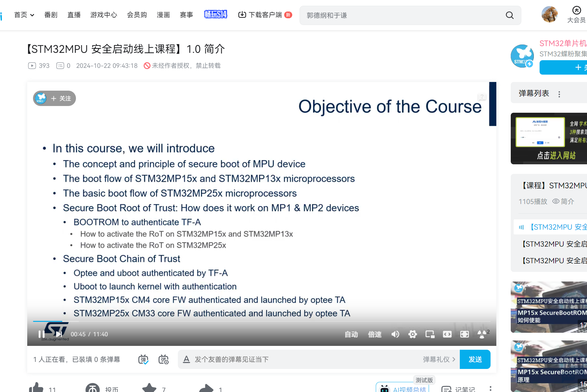587x392 pixels.
Task: Open 弹幕列表 more options menu
Action: click(559, 94)
